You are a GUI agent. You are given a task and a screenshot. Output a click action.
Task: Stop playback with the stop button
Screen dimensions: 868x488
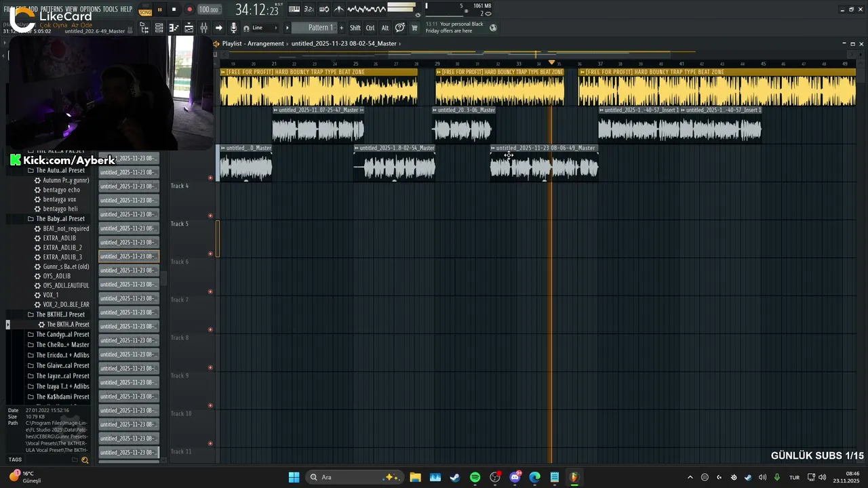click(x=174, y=9)
